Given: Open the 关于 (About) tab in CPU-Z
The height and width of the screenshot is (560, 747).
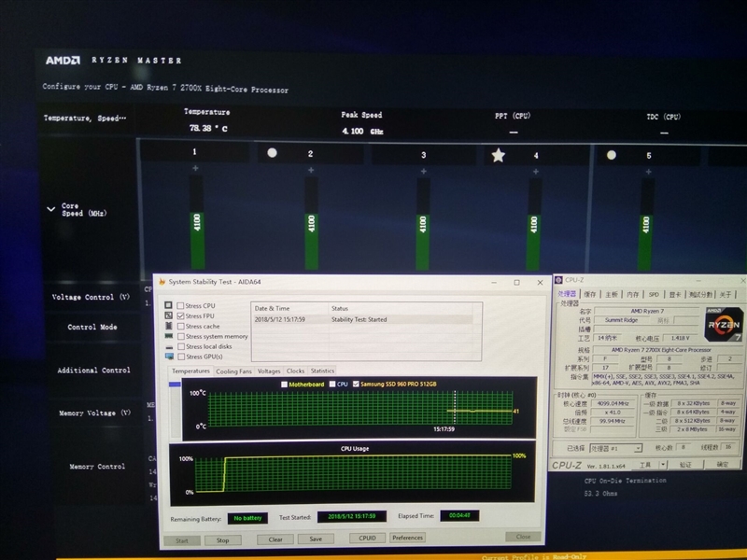Looking at the screenshot, I should pyautogui.click(x=726, y=295).
